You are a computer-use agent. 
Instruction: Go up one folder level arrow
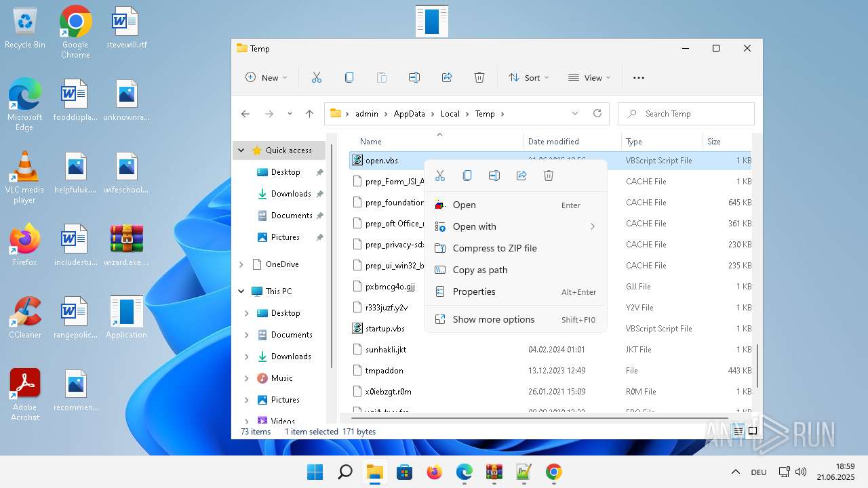(x=309, y=114)
